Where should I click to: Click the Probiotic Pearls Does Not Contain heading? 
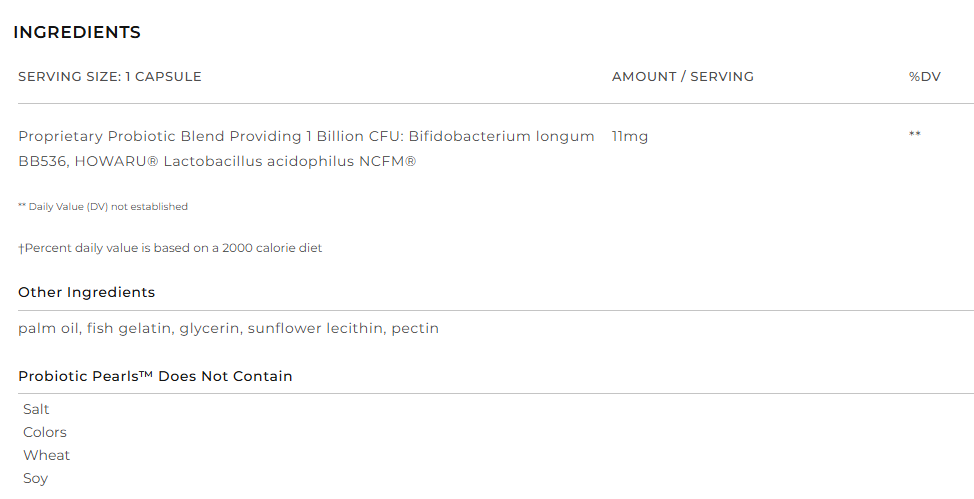[x=155, y=376]
